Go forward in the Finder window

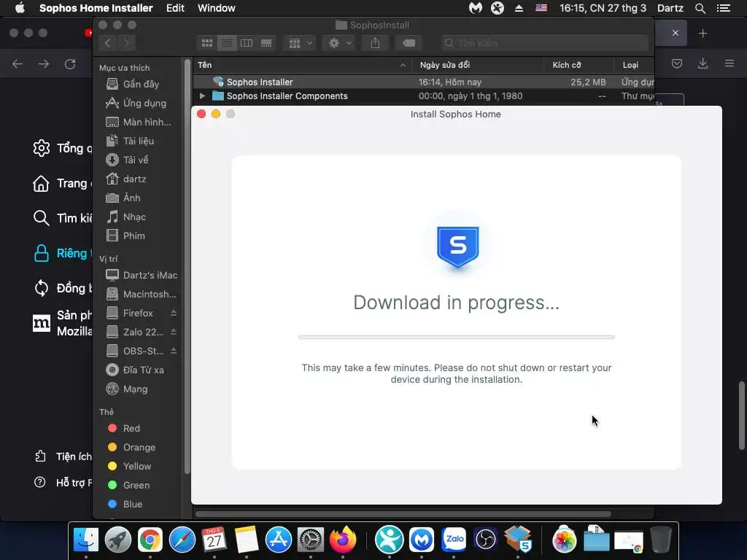pyautogui.click(x=126, y=43)
